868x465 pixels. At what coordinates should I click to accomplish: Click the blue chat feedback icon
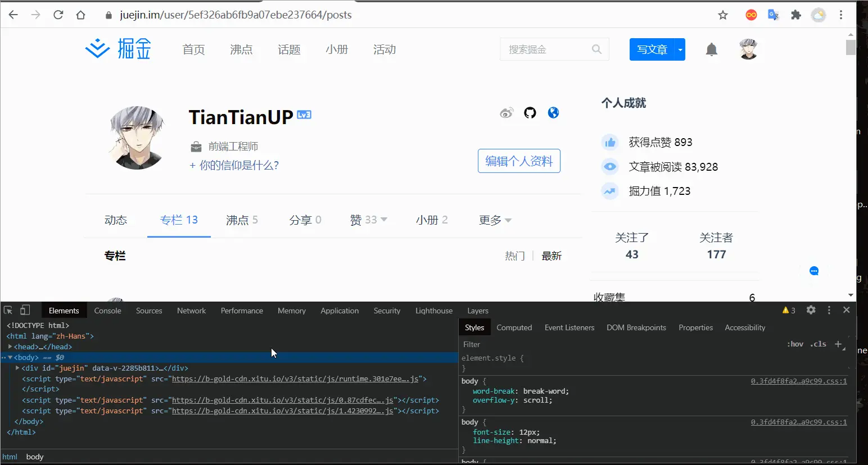pyautogui.click(x=814, y=271)
